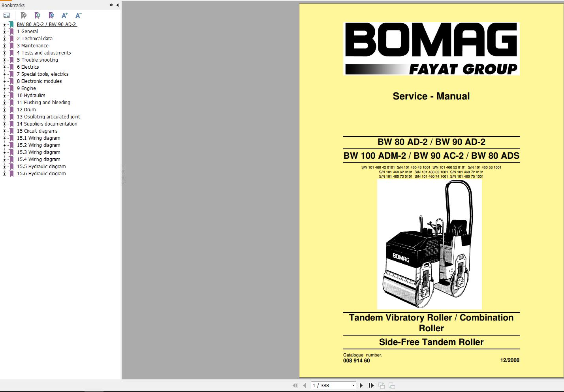Image resolution: width=564 pixels, height=392 pixels.
Task: Click the date 12/2008 on the cover
Action: (x=510, y=360)
